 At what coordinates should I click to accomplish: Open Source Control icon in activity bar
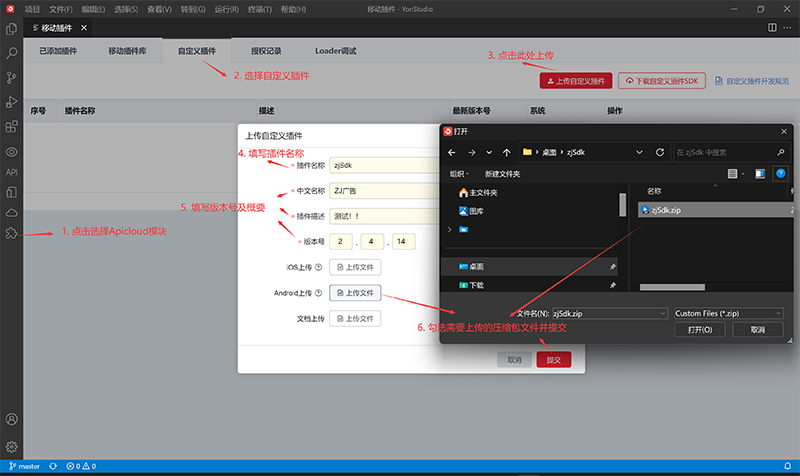[x=11, y=78]
